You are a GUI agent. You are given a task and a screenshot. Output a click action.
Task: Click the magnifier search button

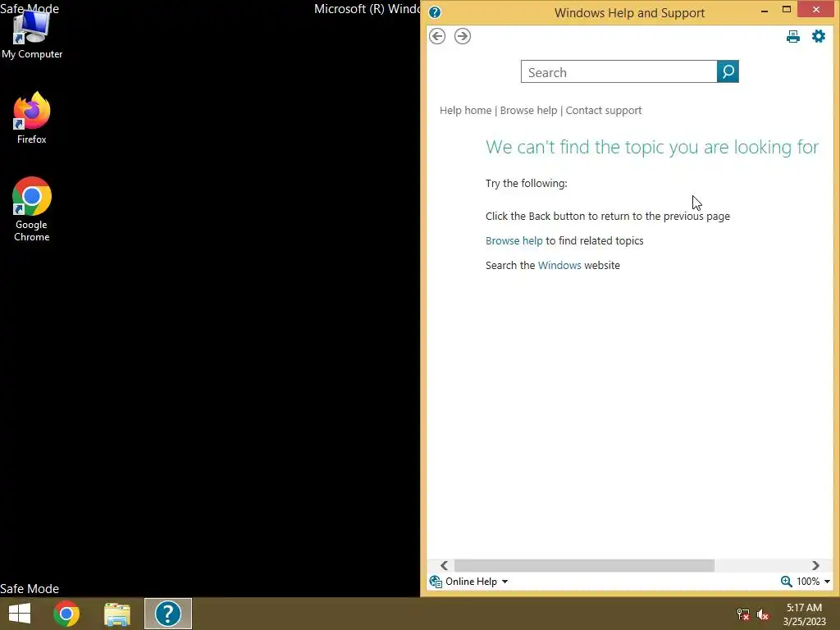(728, 72)
